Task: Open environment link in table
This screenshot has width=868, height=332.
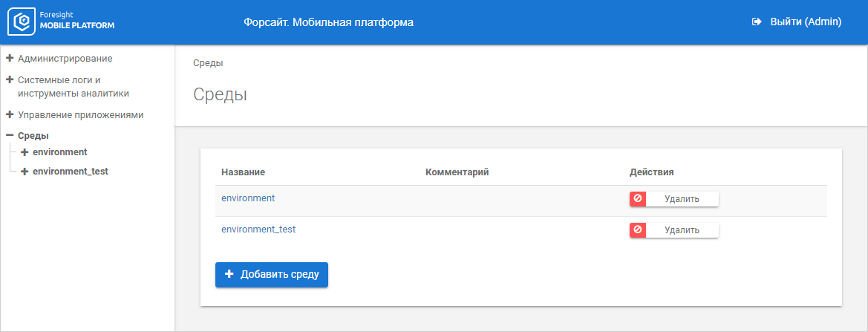Action: 248,198
